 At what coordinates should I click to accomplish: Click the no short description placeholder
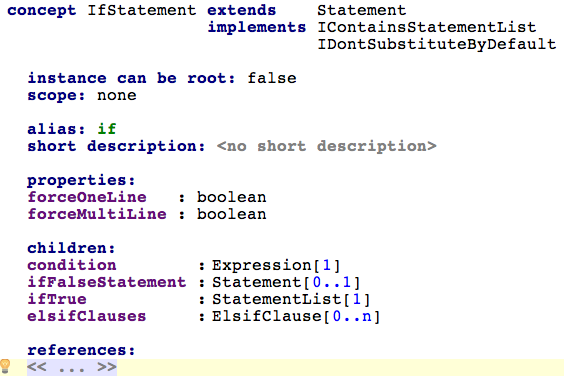(327, 146)
